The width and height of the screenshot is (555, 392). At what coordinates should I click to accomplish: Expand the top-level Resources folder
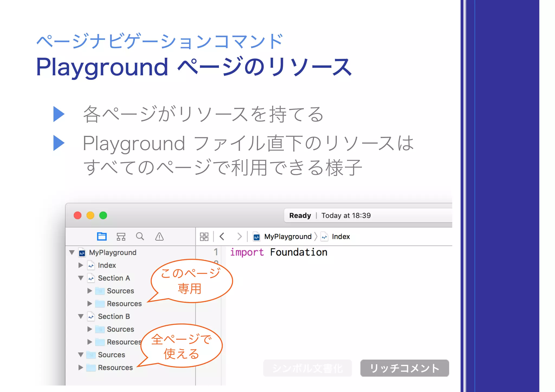(x=81, y=367)
